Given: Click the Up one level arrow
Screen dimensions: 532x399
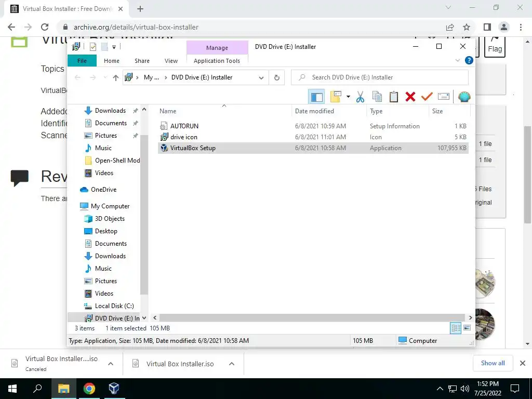Looking at the screenshot, I should pyautogui.click(x=116, y=78).
